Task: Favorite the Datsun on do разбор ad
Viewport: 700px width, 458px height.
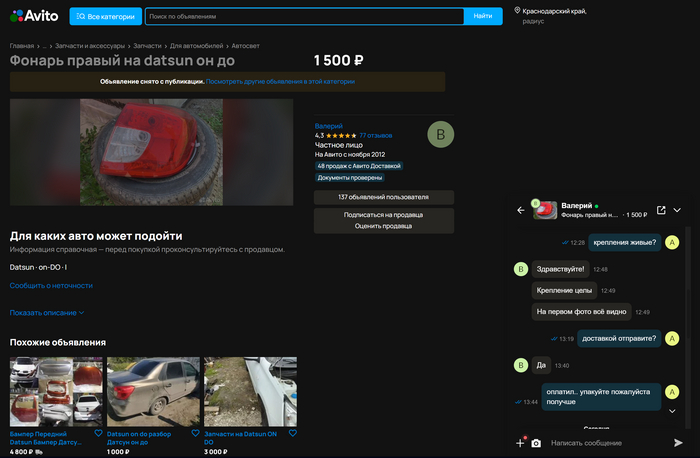Action: (x=195, y=433)
